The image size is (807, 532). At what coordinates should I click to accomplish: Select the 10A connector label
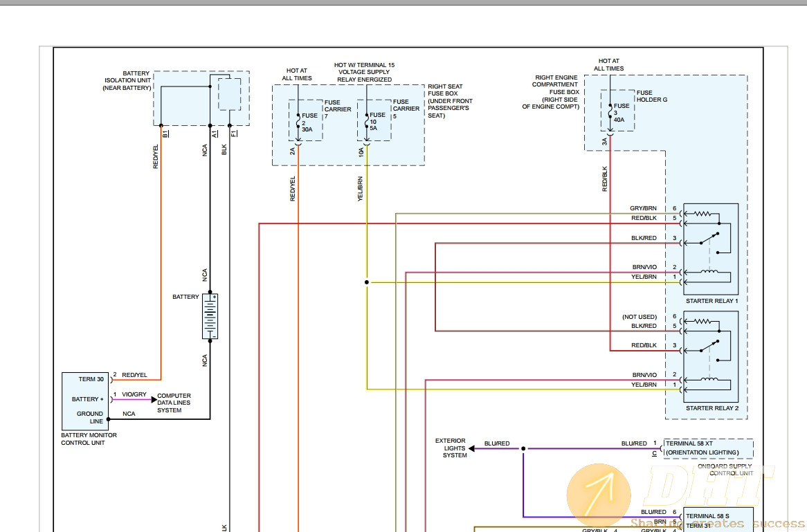[x=361, y=152]
